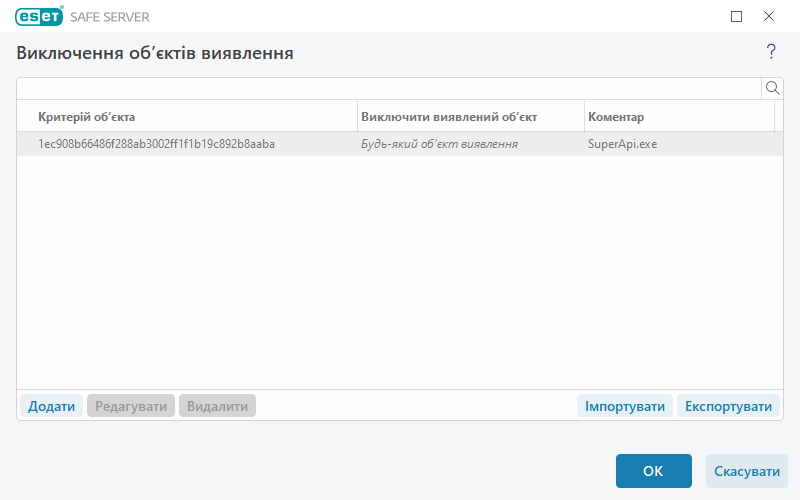Open help with the question mark icon
This screenshot has height=500, width=800.
pos(771,52)
